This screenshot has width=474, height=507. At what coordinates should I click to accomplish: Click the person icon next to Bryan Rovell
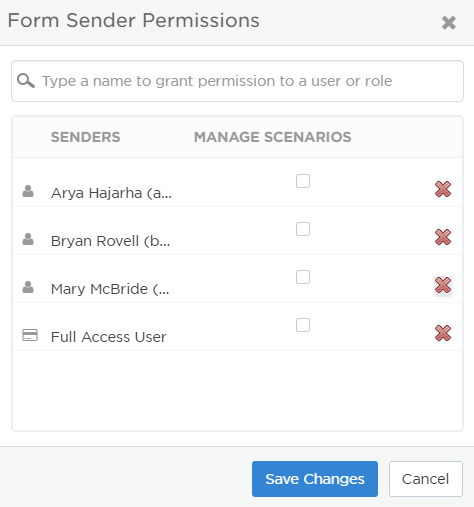(28, 239)
